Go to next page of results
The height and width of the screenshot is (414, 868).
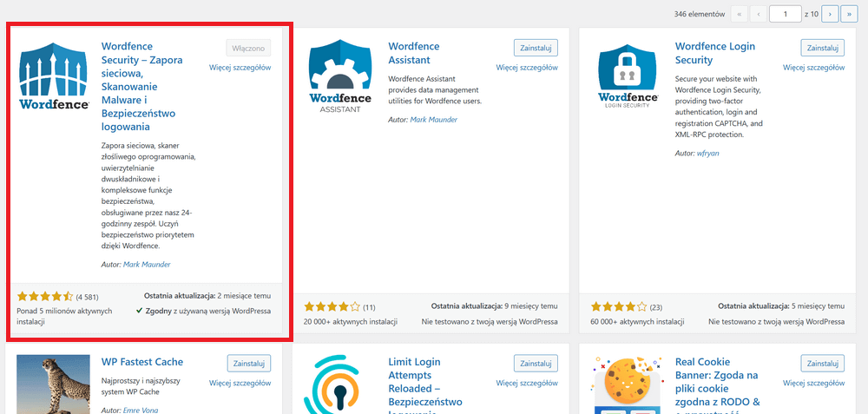[x=830, y=14]
